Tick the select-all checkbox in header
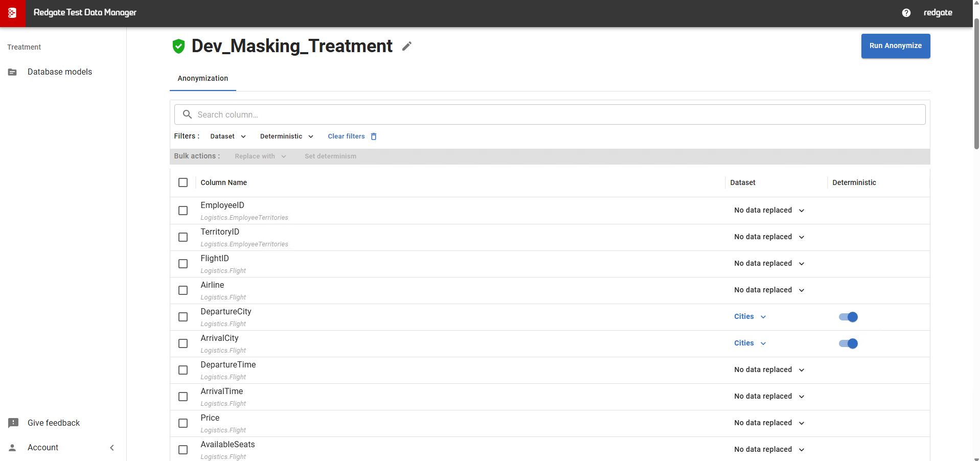 (x=183, y=182)
